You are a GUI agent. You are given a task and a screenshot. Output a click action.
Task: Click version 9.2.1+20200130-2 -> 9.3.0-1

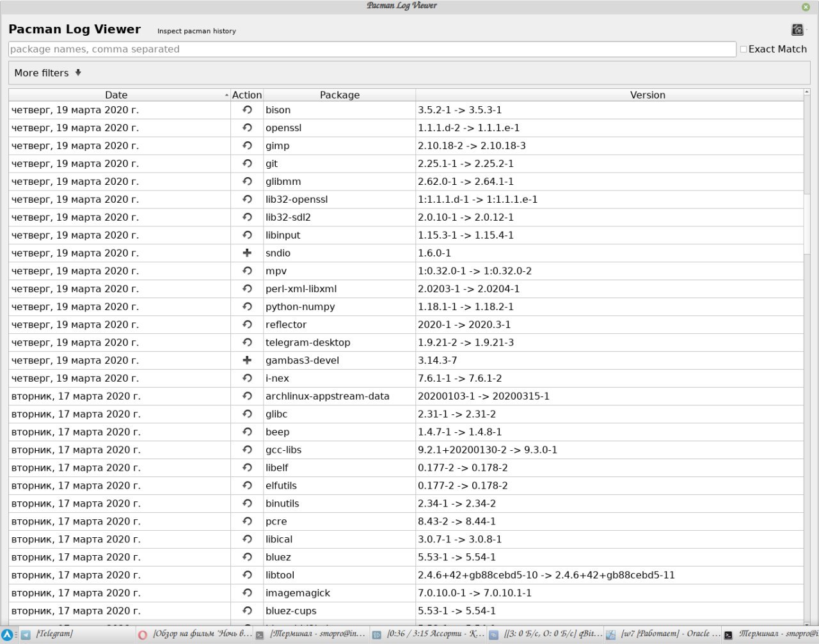point(488,450)
